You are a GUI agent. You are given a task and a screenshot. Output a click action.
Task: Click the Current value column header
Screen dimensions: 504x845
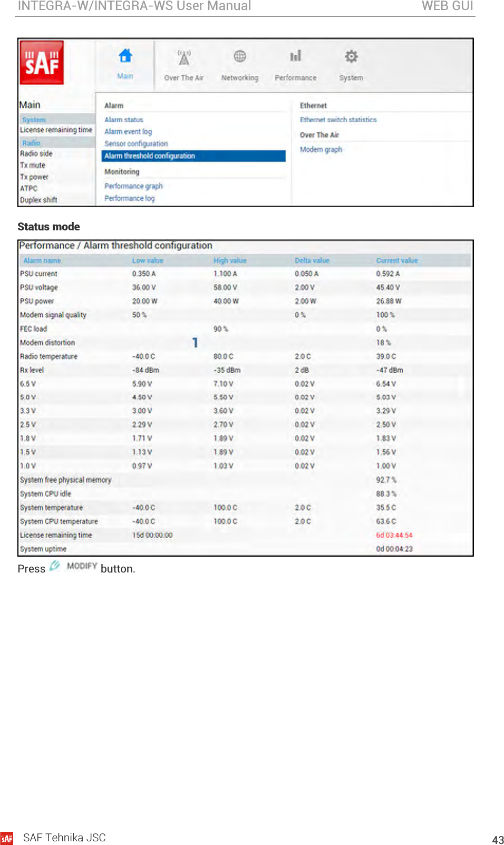397,261
